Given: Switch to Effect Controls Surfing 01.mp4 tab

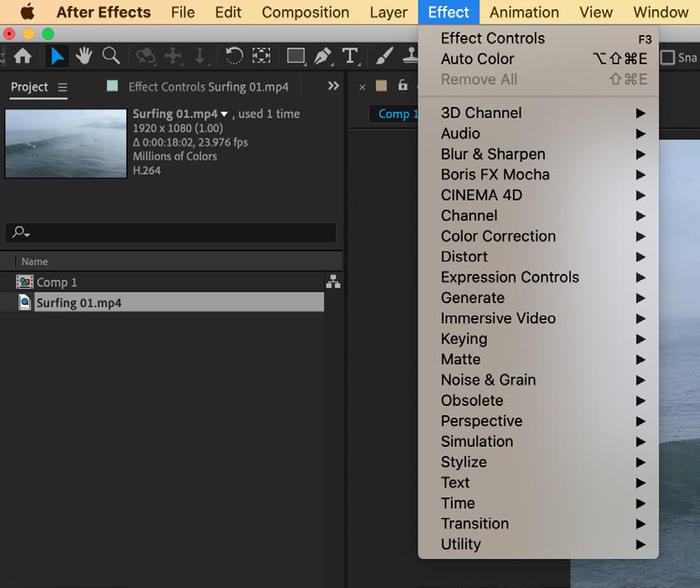Looking at the screenshot, I should point(209,87).
